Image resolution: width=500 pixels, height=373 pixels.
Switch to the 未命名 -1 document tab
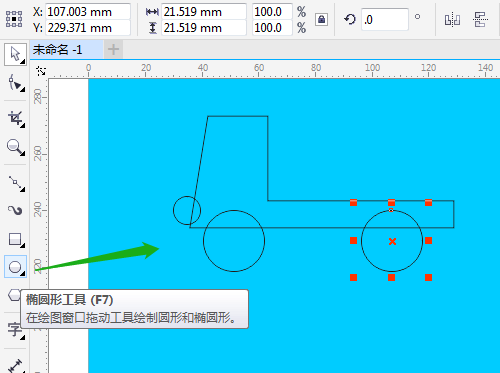[x=67, y=50]
